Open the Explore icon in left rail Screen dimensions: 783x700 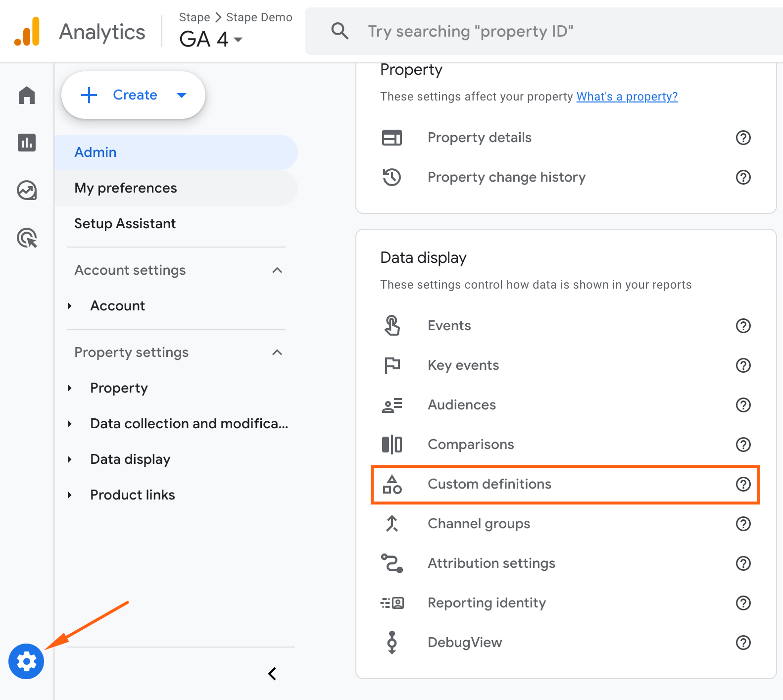[x=27, y=190]
